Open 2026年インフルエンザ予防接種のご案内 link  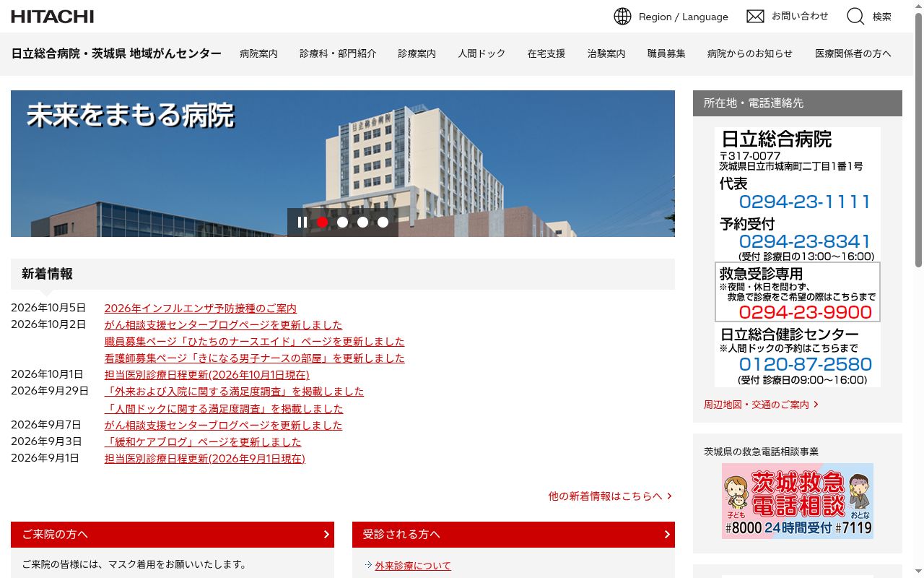tap(201, 309)
